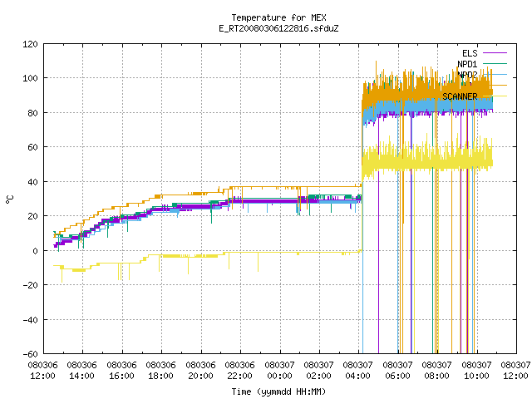
Task: Click the 20 y-axis tick label
Action: [x=32, y=216]
